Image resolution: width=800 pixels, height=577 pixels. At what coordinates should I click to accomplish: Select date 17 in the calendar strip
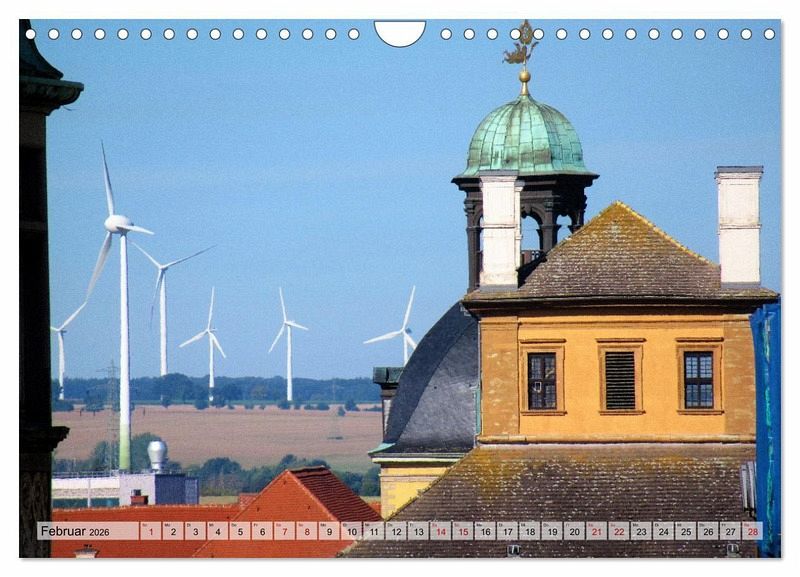click(x=508, y=531)
